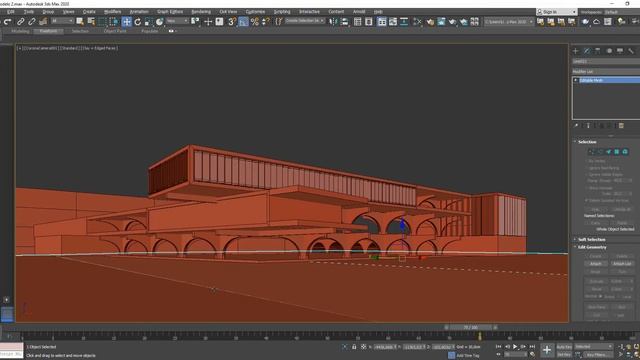
Task: Toggle Window/Crossing selection icon
Action: point(113,22)
